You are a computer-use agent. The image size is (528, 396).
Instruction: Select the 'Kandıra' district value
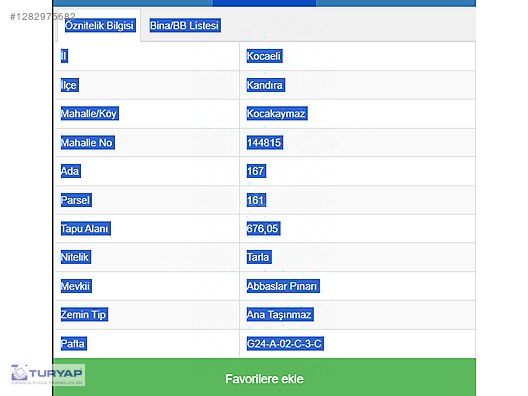(x=265, y=85)
